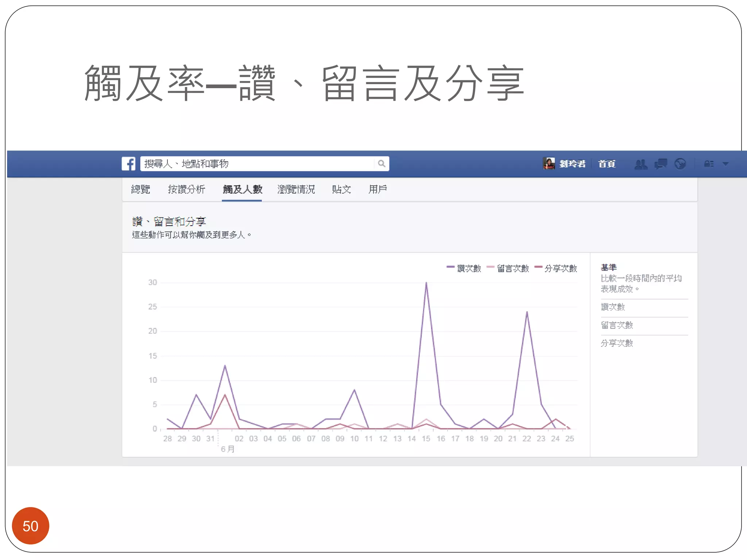This screenshot has height=560, width=747.
Task: Toggle the 分享次數 legend series
Action: pos(556,268)
